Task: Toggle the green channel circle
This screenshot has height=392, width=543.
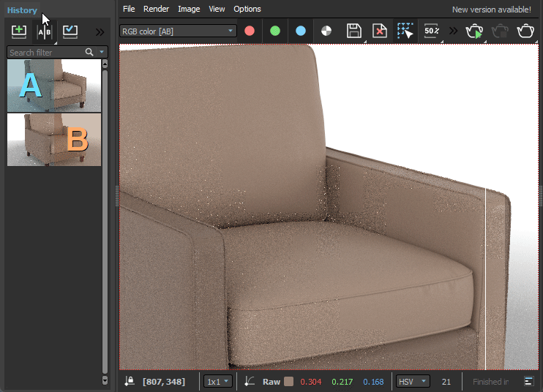Action: click(x=275, y=31)
